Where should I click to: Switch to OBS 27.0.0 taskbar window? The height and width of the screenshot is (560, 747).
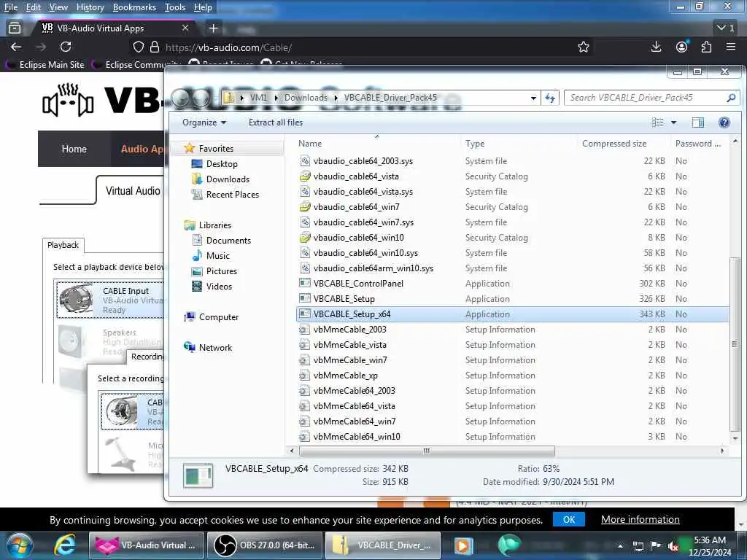(x=266, y=545)
